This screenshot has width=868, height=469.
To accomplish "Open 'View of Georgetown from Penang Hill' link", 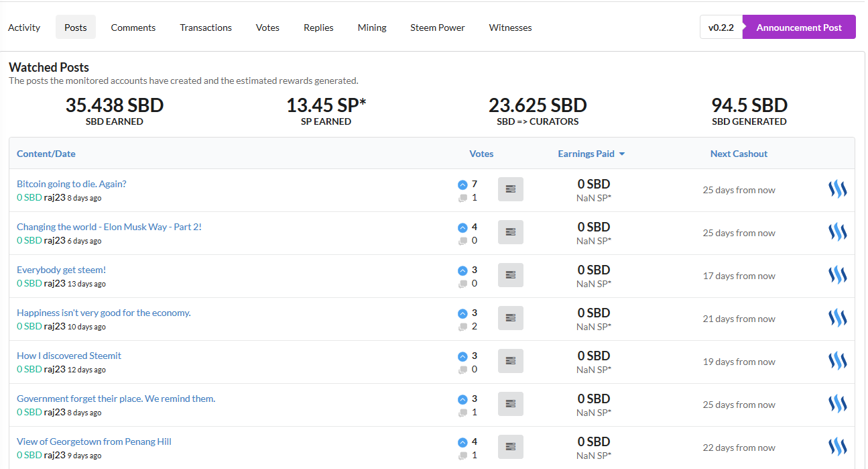I will [94, 441].
